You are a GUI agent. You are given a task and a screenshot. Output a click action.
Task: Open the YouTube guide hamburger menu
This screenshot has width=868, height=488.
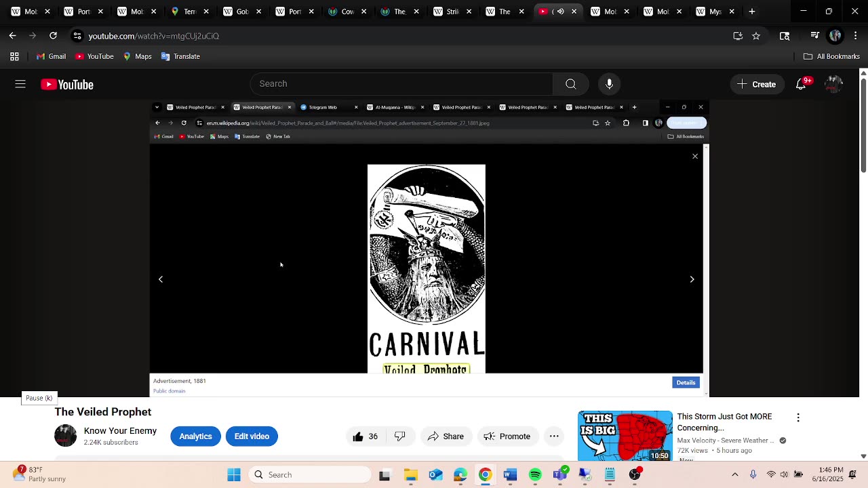[x=20, y=84]
